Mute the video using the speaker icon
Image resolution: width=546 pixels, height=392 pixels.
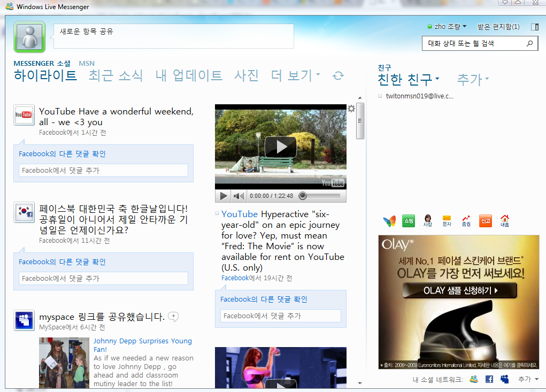(239, 196)
